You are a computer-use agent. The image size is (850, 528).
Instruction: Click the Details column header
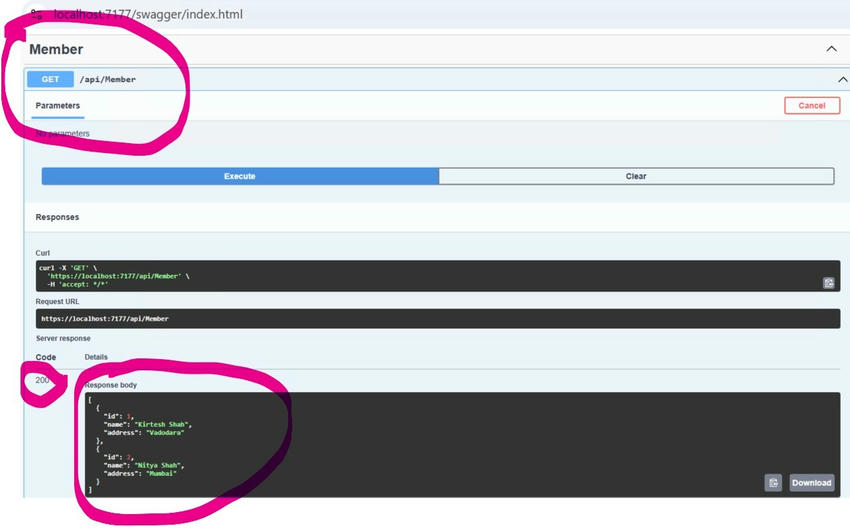tap(96, 357)
